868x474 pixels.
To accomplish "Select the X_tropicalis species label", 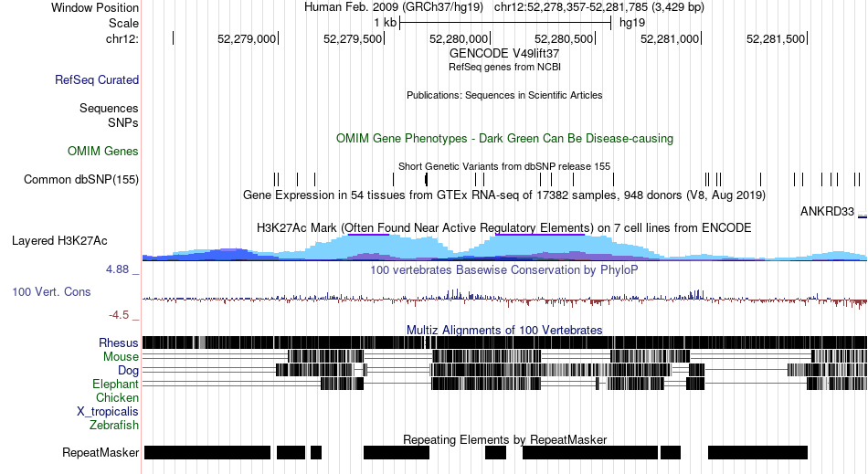I will tap(108, 412).
